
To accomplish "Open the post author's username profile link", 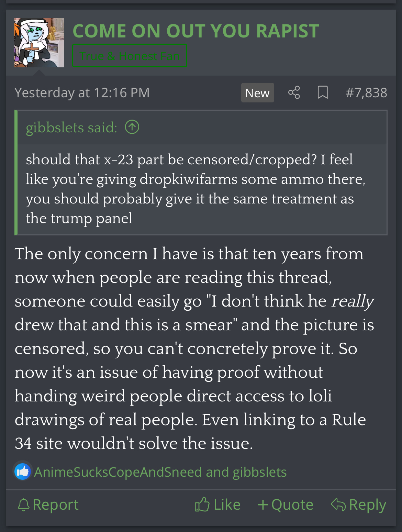I will (196, 31).
